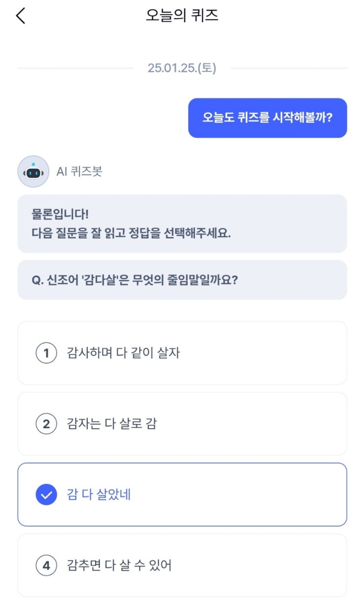Image resolution: width=364 pixels, height=609 pixels.
Task: Click the word '감다살' in the question
Action: [x=103, y=280]
